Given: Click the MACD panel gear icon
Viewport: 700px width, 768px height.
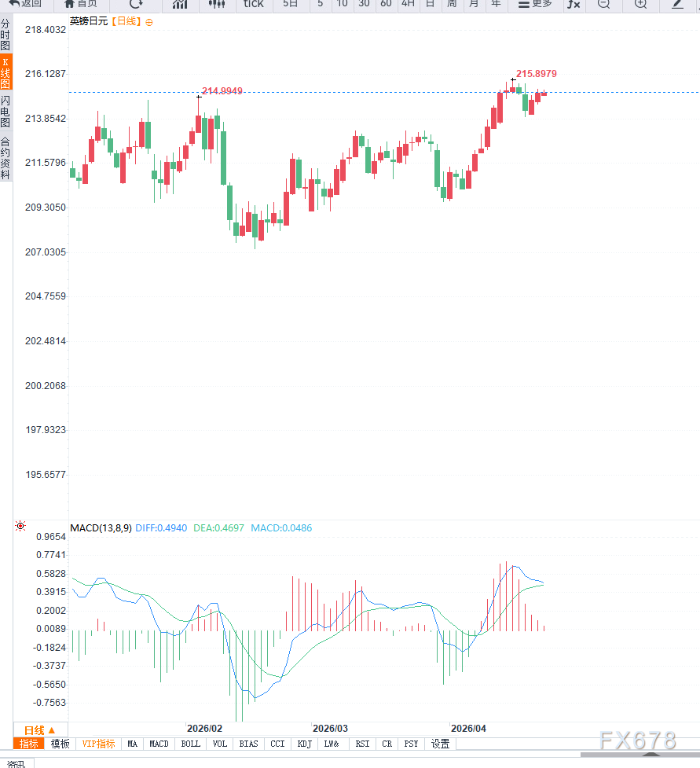Looking at the screenshot, I should click(20, 526).
